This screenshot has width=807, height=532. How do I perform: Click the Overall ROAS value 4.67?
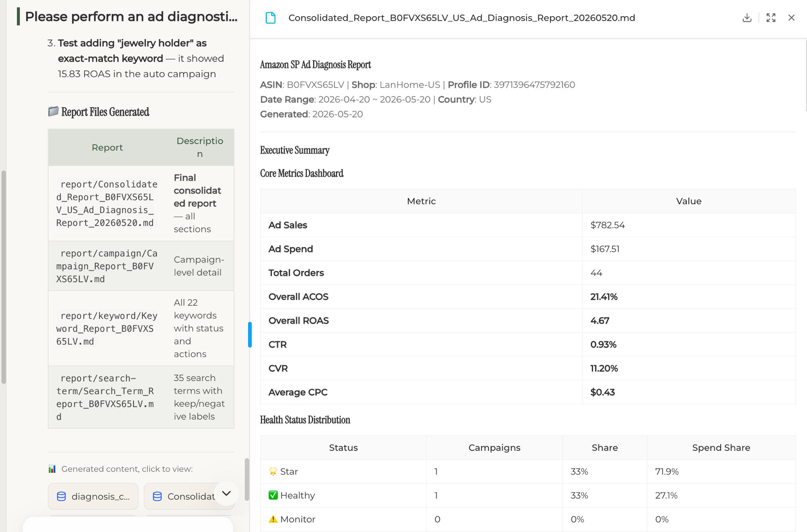600,321
